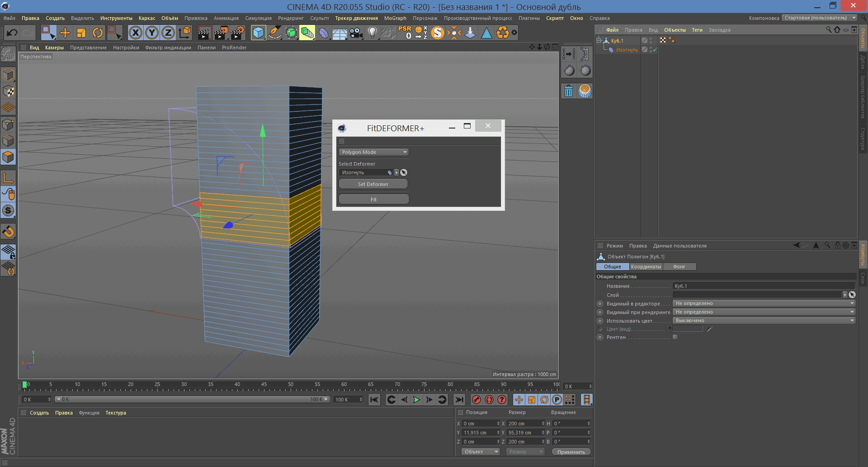Image resolution: width=868 pixels, height=467 pixels.
Task: Toggle the Z axis lock
Action: (168, 33)
